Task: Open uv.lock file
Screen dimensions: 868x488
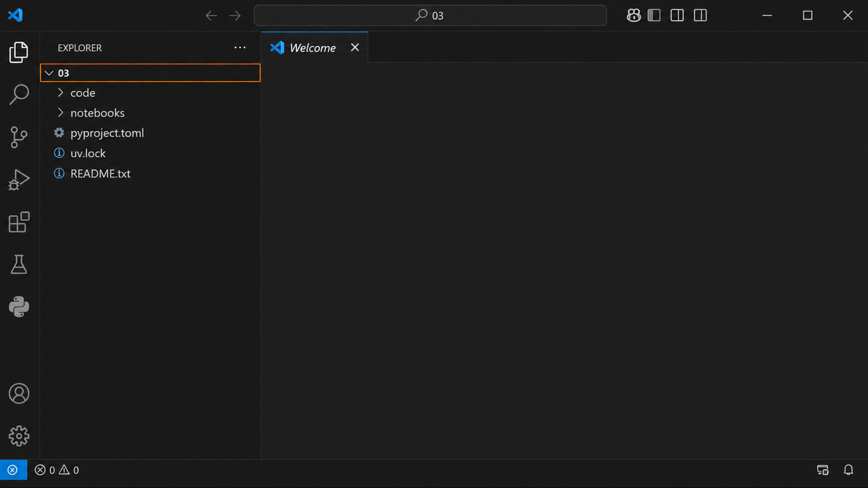Action: [150, 153]
